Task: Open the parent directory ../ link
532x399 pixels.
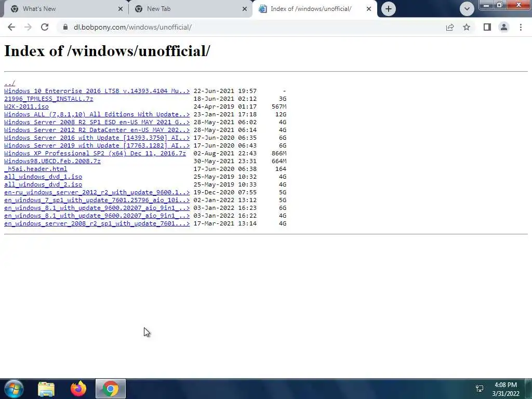Action: point(9,83)
